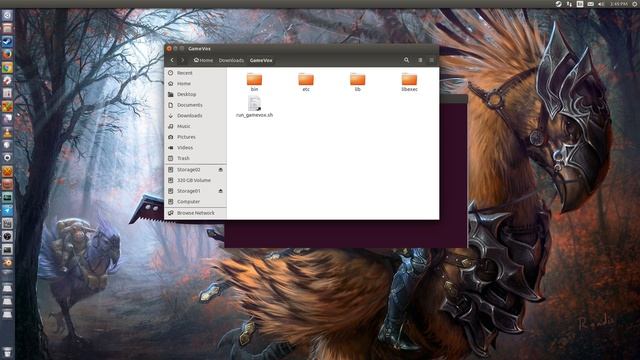Screen dimensions: 640x360
Task: Select the lib folder
Action: coord(358,82)
